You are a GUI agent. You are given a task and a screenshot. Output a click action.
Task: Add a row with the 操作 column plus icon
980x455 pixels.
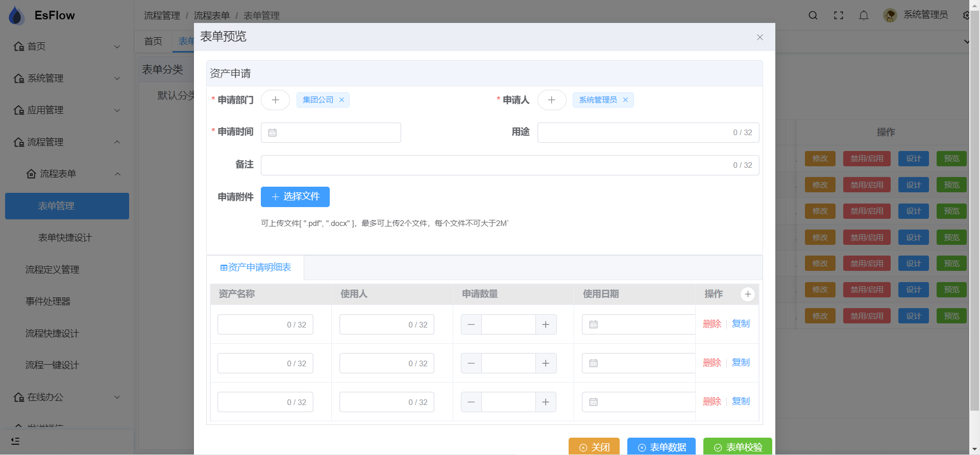pos(748,294)
